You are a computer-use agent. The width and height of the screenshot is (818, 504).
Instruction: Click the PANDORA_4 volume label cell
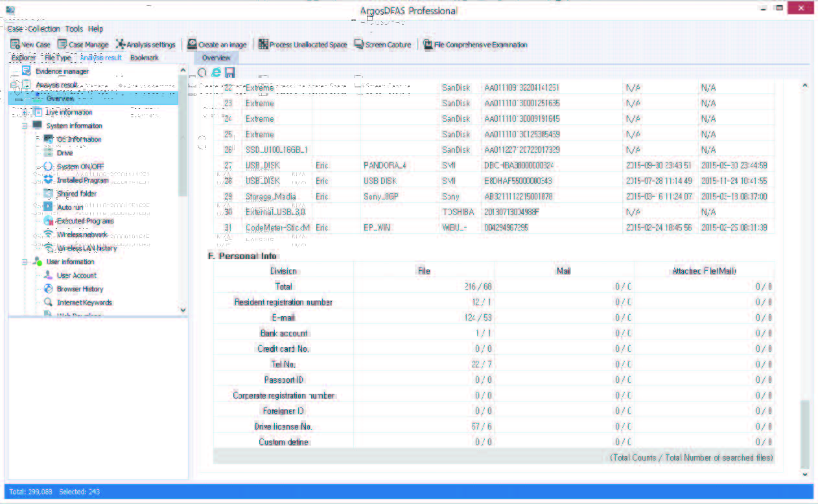point(385,165)
